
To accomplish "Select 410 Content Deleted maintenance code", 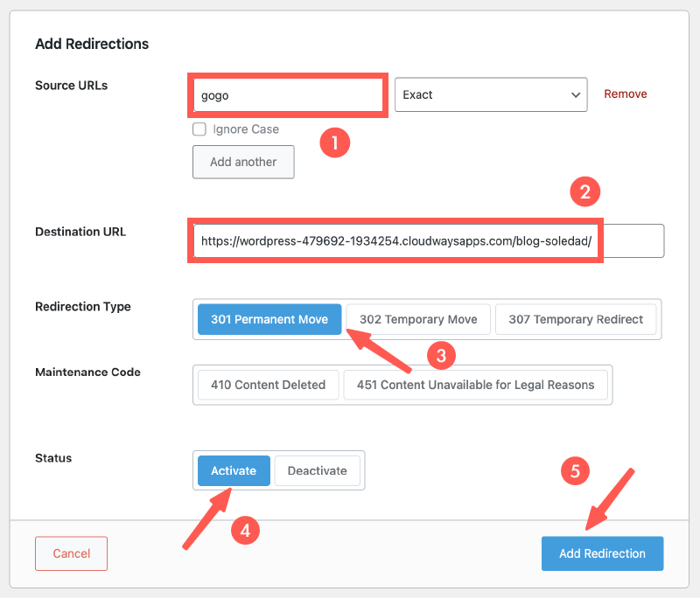I will click(268, 385).
